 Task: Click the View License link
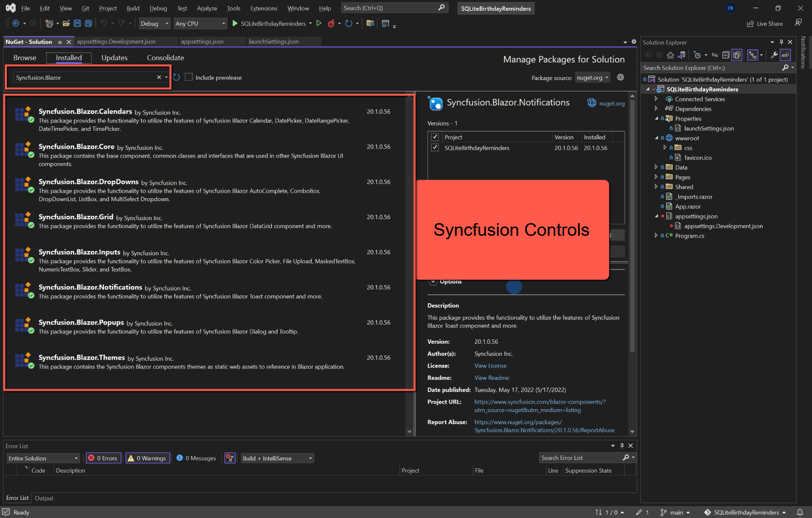coord(490,366)
